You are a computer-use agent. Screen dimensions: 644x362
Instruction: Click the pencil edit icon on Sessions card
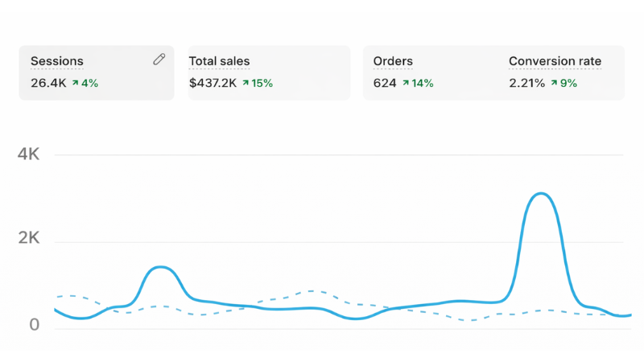pyautogui.click(x=159, y=60)
